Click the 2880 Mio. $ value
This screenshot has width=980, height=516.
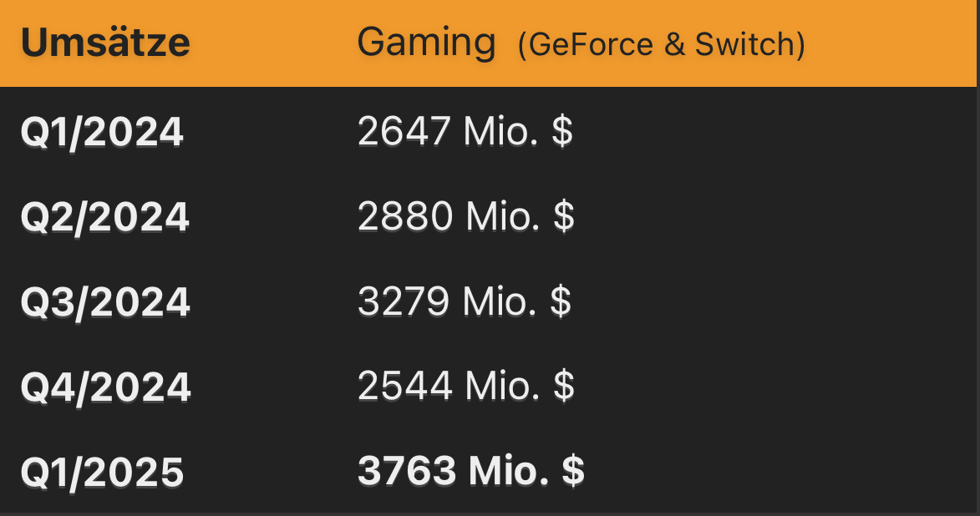coord(466,215)
